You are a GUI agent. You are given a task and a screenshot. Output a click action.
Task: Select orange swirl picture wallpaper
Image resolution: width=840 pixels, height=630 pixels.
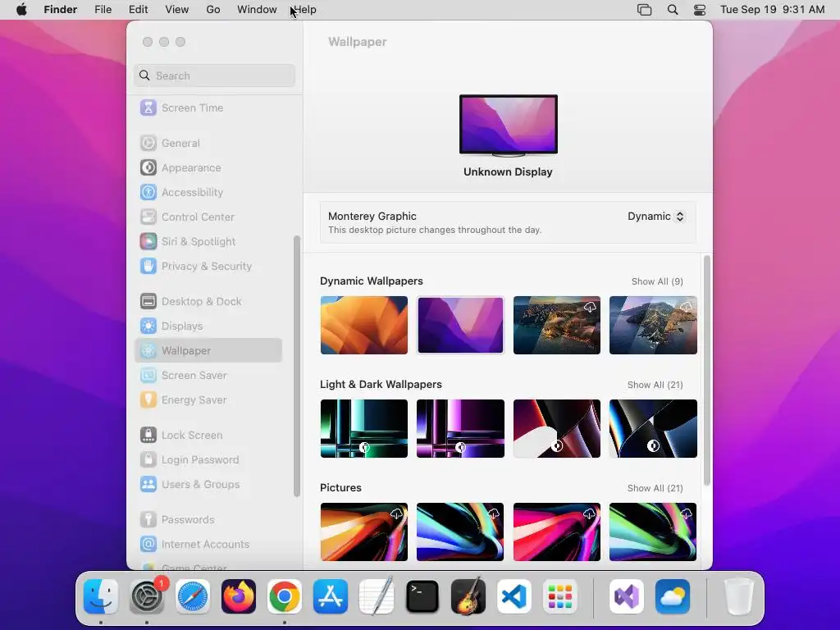coord(363,532)
